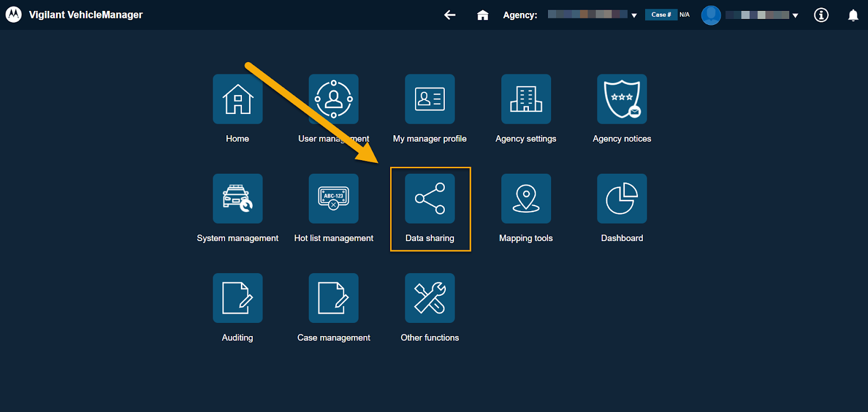Click the System management label

(238, 238)
